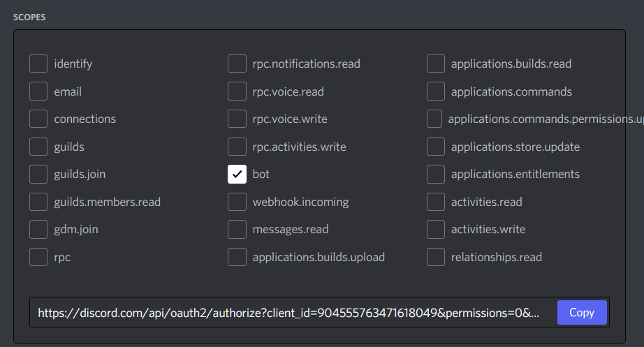Image resolution: width=644 pixels, height=347 pixels.
Task: Enable the guilds.join scope
Action: (x=38, y=174)
